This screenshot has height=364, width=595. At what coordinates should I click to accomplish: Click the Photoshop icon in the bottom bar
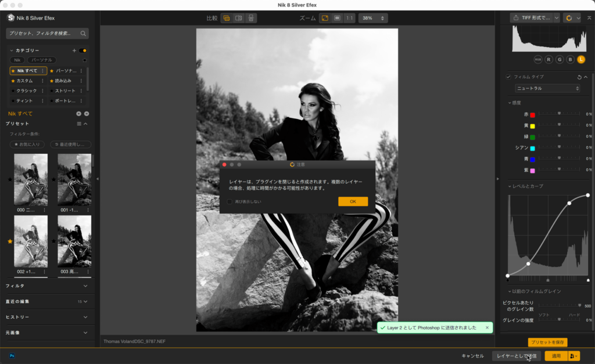tap(12, 356)
